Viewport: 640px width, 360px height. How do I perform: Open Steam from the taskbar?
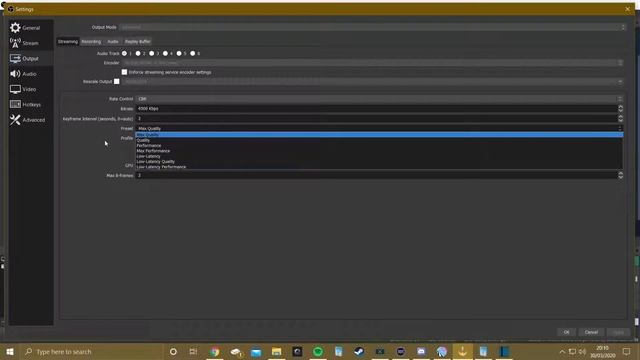[x=359, y=351]
